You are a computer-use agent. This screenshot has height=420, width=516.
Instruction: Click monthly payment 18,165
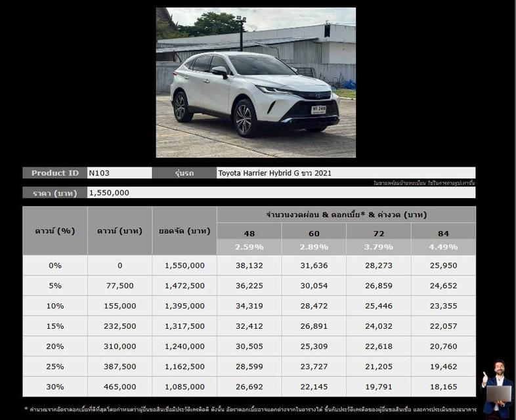(443, 387)
